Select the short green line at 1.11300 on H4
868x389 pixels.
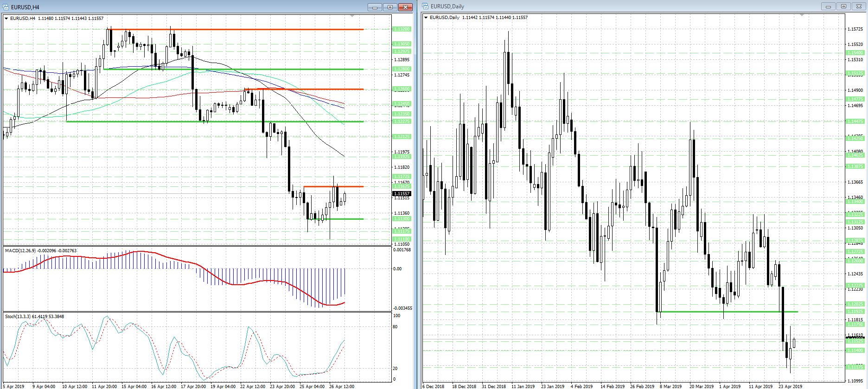point(335,219)
